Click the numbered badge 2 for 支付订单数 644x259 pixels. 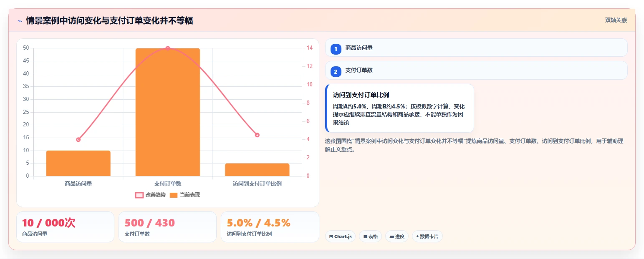(336, 71)
